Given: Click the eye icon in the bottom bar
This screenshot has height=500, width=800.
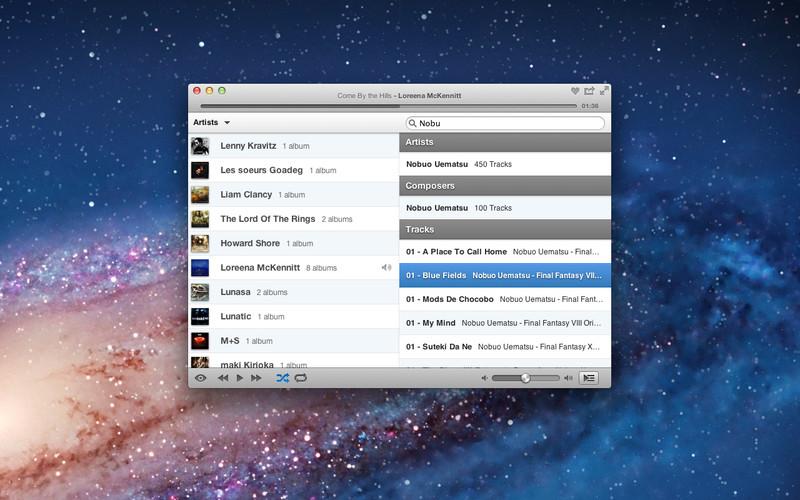Looking at the screenshot, I should pos(201,378).
